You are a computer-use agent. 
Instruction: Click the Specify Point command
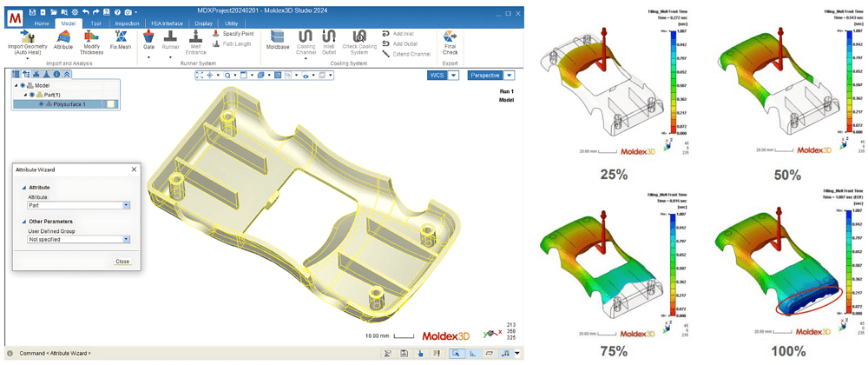pos(233,34)
